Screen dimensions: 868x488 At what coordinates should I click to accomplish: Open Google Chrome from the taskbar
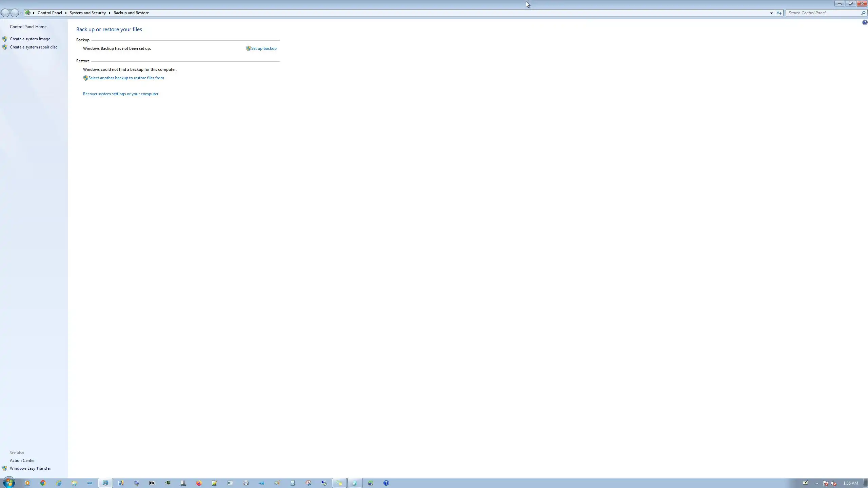coord(43,483)
